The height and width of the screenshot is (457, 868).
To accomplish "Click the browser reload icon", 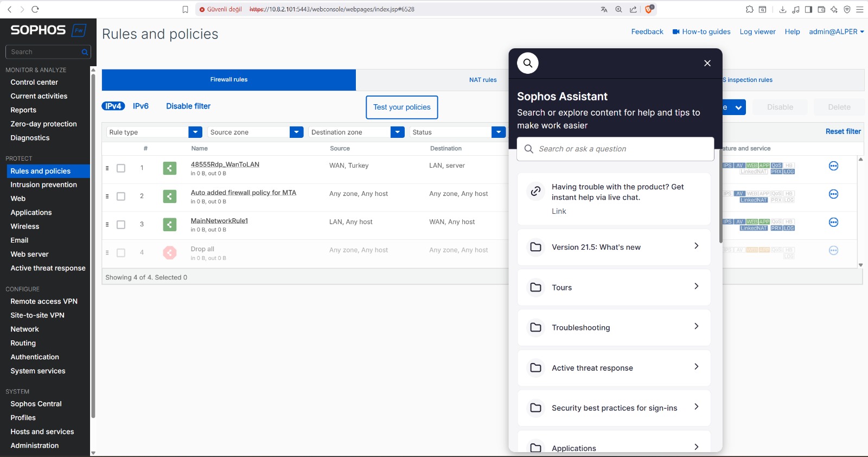I will [x=35, y=9].
